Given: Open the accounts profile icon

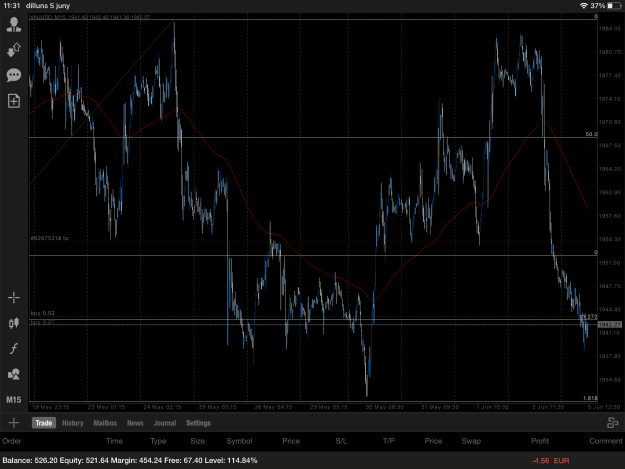Looking at the screenshot, I should click(x=14, y=25).
